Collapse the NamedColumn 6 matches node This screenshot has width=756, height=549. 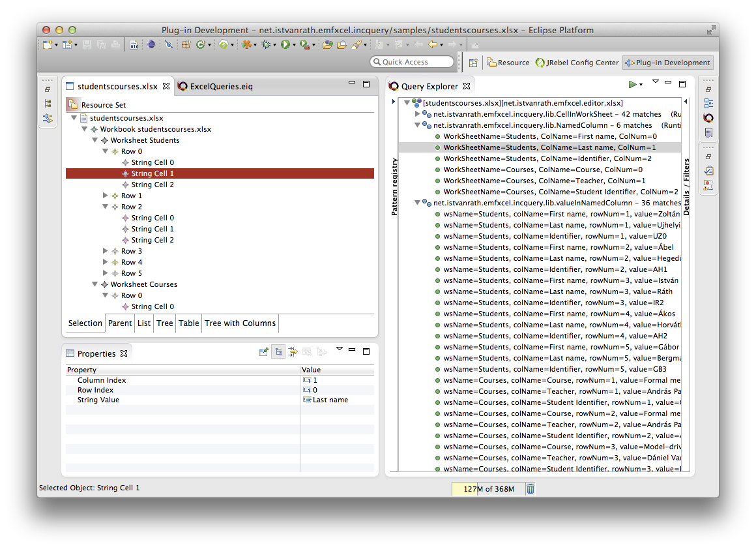pyautogui.click(x=418, y=125)
